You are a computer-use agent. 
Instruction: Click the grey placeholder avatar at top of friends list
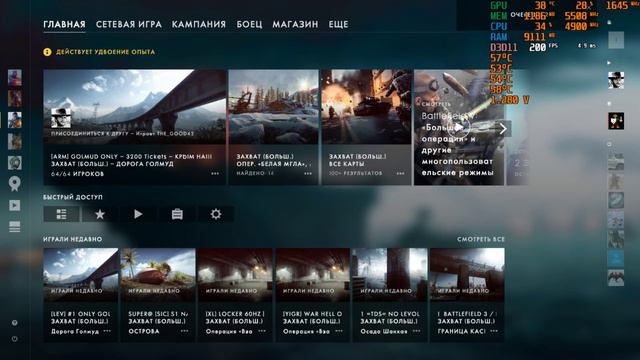click(x=616, y=40)
